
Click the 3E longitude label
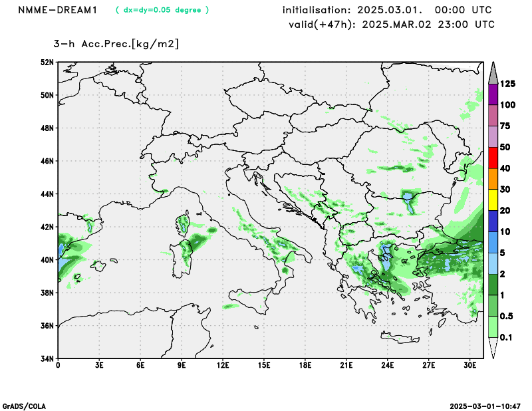(x=99, y=366)
